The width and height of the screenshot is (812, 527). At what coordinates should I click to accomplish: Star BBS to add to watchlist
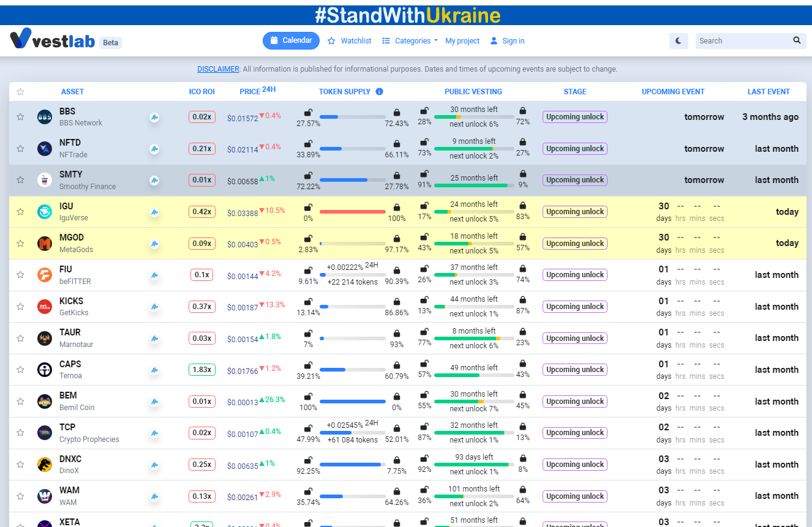pos(20,117)
